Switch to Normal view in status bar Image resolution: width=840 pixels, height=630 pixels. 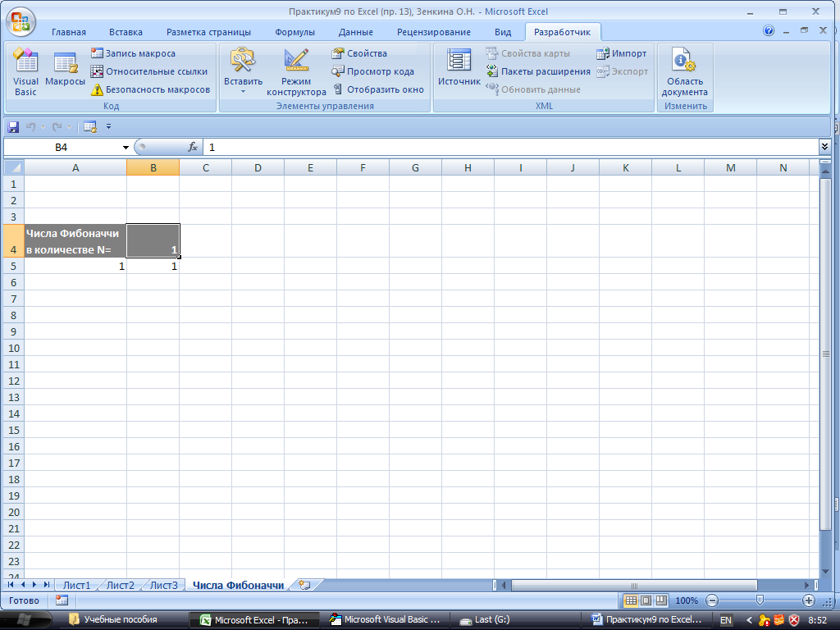tap(631, 600)
